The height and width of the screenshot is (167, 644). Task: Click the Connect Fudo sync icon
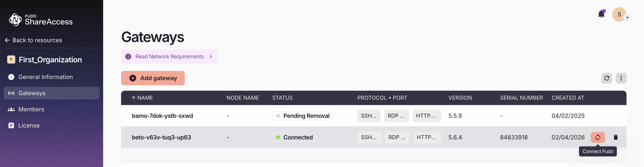598,137
